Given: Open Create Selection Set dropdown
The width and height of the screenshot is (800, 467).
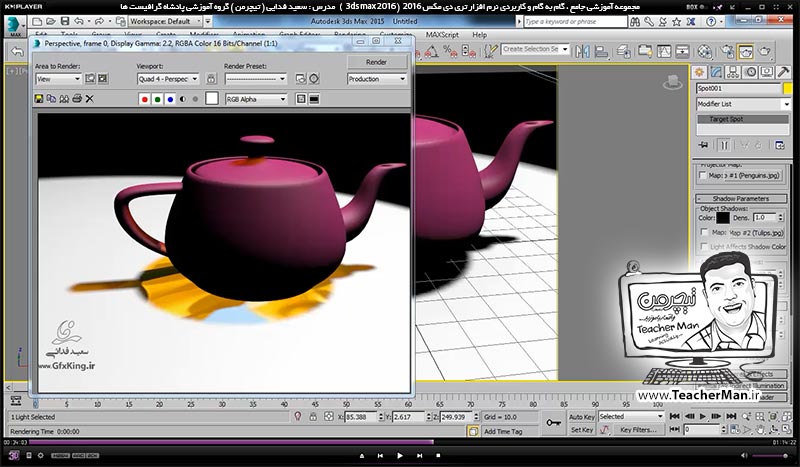Looking at the screenshot, I should [x=534, y=50].
